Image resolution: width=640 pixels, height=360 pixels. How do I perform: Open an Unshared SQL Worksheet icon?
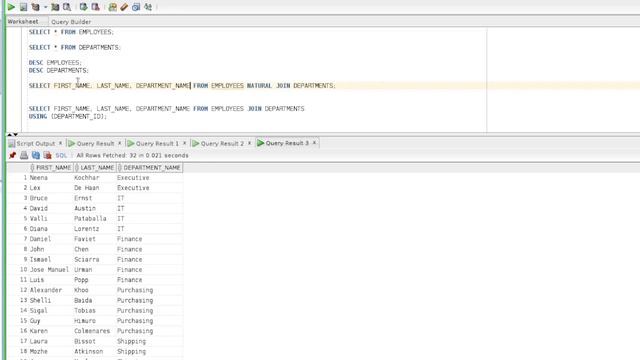coord(113,7)
